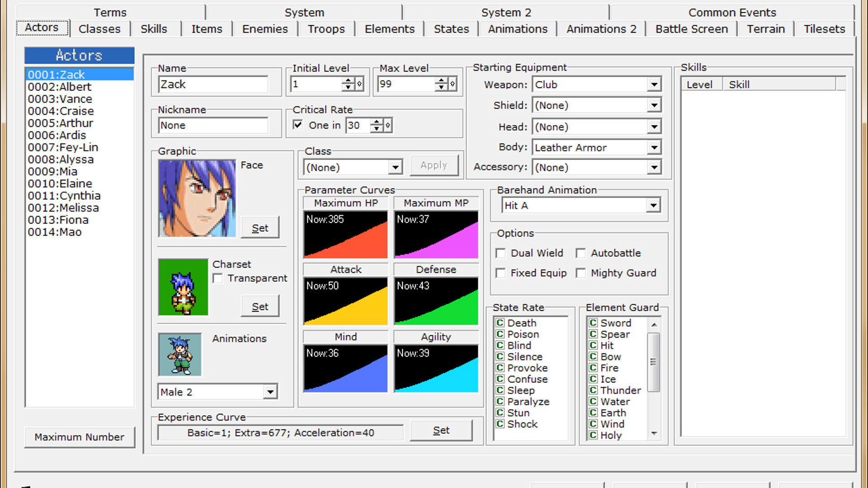Click the Maximum Number button
This screenshot has width=868, height=488.
click(x=80, y=437)
